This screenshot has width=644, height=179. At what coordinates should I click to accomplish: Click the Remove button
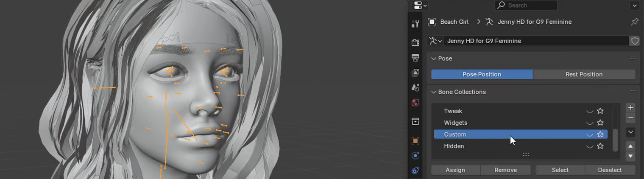(505, 170)
